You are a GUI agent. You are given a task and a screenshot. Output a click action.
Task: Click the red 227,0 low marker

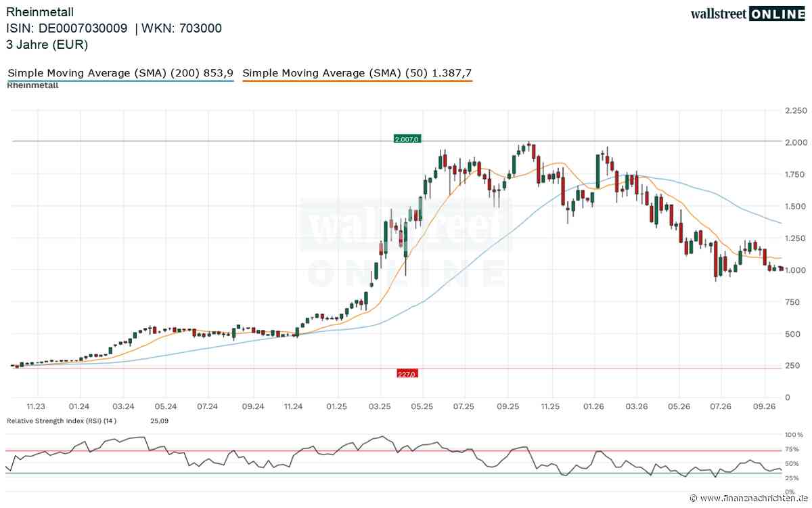(407, 373)
